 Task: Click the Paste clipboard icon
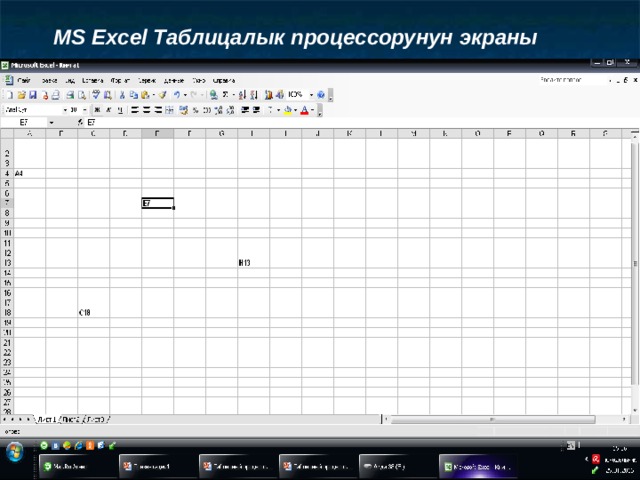pos(145,95)
